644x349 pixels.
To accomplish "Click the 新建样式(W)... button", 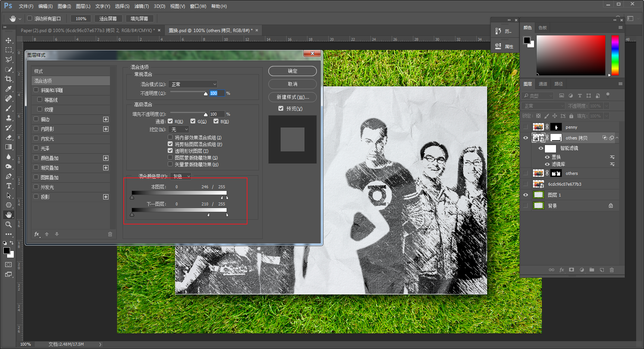I will [x=293, y=97].
